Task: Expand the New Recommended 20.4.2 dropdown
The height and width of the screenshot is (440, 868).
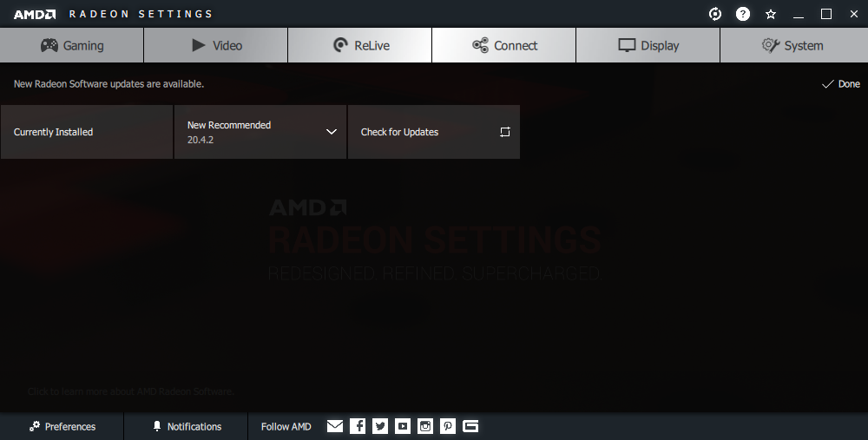Action: (x=260, y=132)
